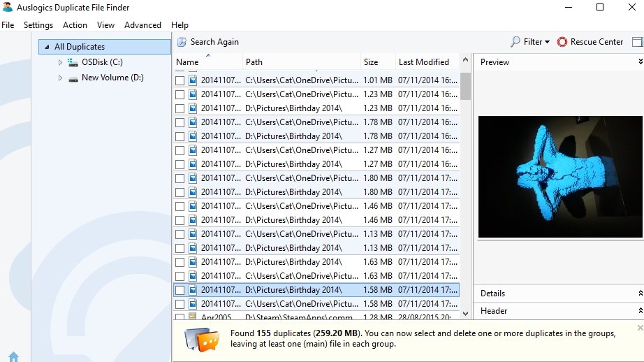Expand the Details panel
Viewport: 644px width, 362px height.
pyautogui.click(x=641, y=293)
